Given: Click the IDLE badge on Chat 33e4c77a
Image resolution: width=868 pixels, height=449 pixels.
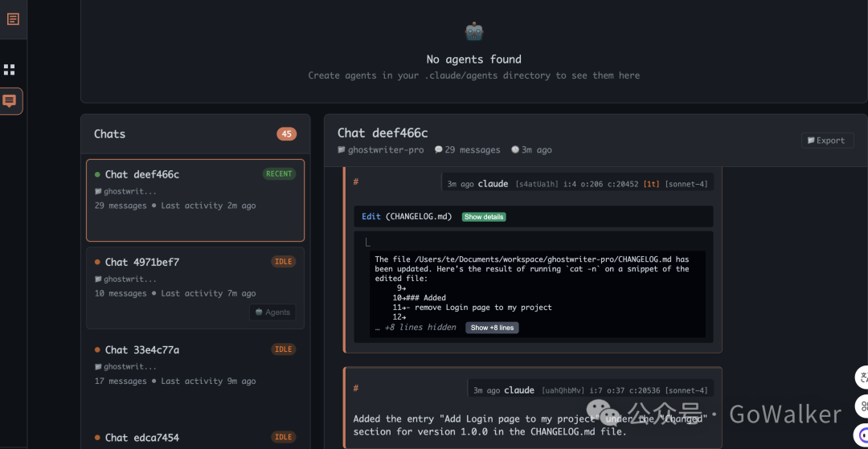Looking at the screenshot, I should (x=284, y=349).
